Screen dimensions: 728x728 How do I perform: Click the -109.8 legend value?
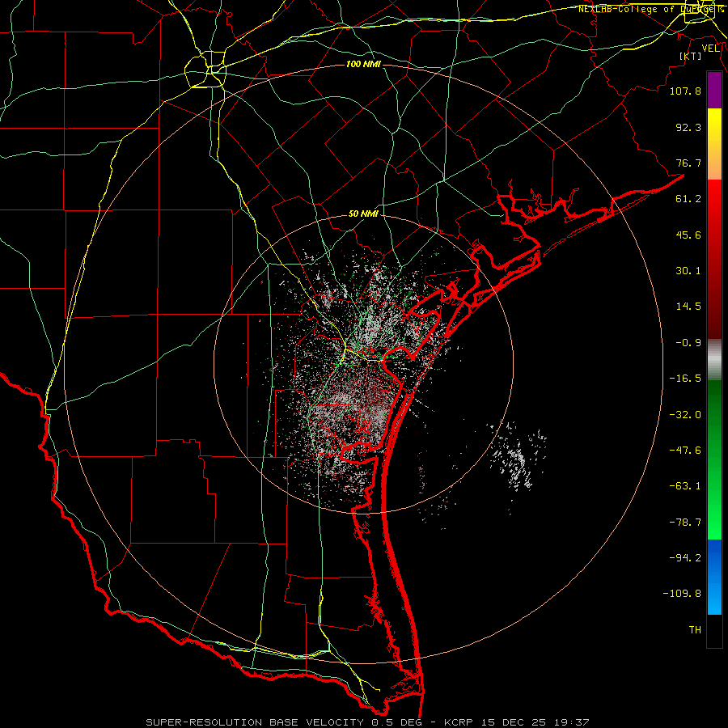(682, 594)
